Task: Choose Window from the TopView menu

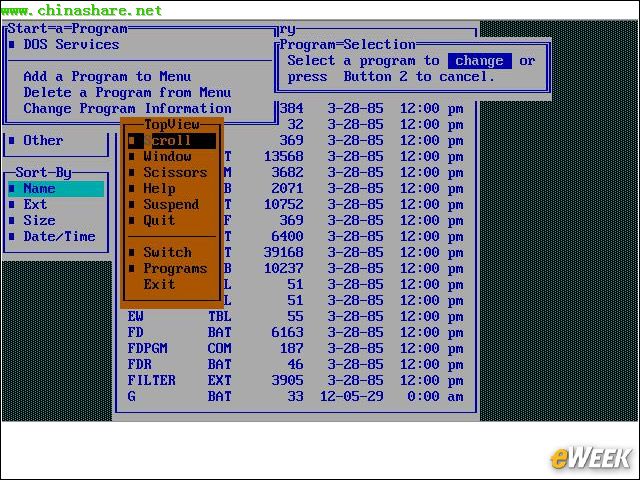Action: click(167, 156)
